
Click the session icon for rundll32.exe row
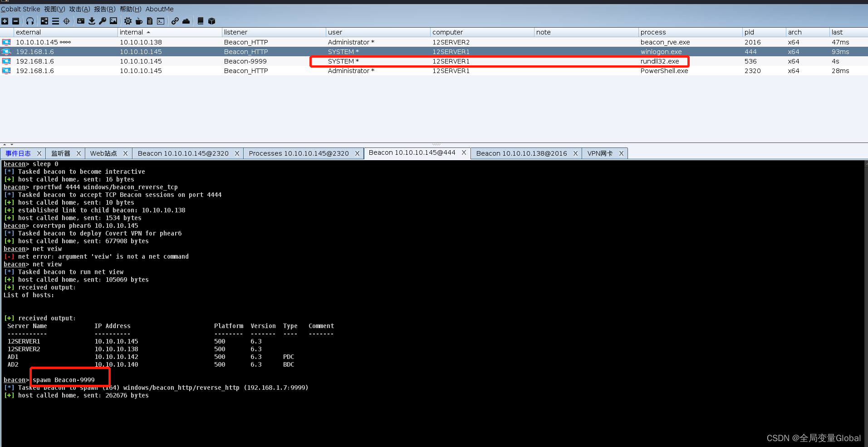6,61
